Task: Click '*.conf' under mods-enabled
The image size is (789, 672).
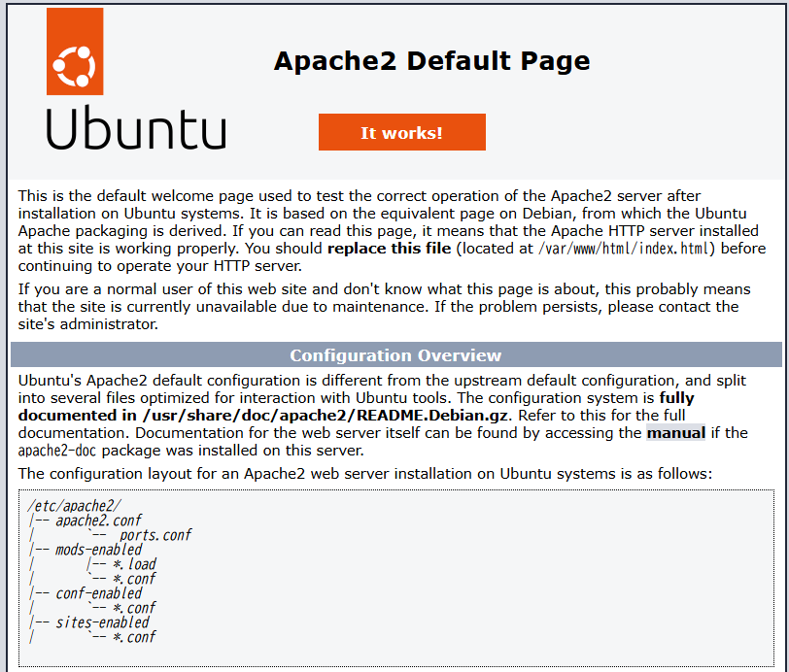Action: [134, 579]
